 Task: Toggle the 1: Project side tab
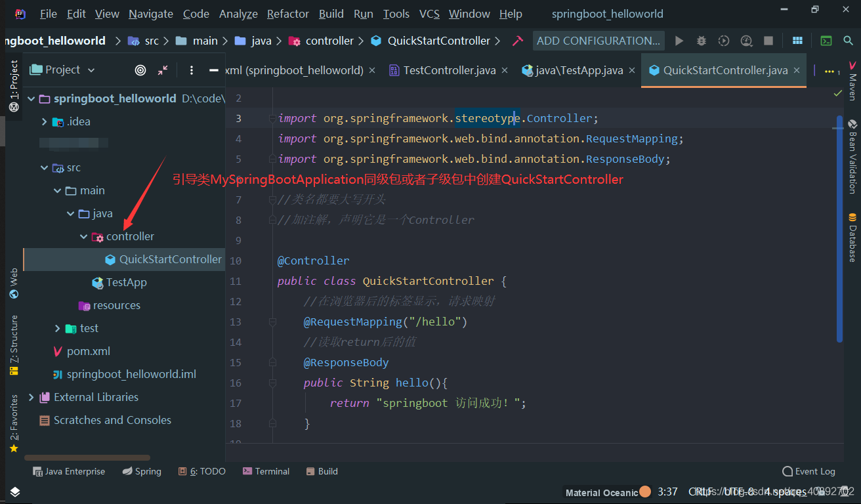pos(14,86)
